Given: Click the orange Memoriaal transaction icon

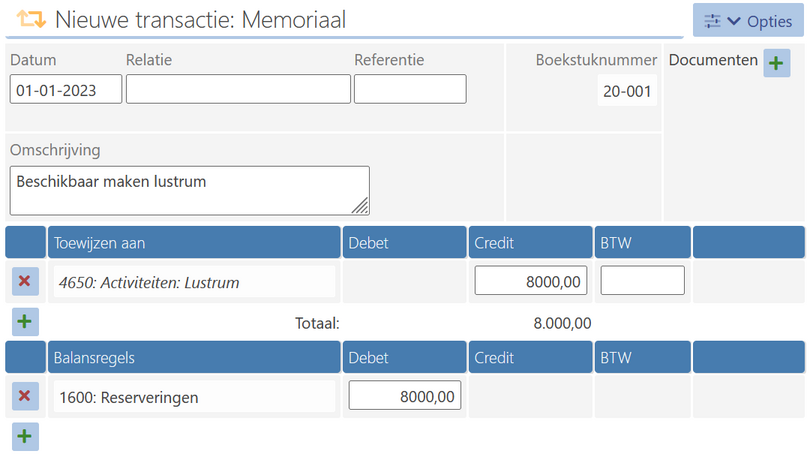Looking at the screenshot, I should [x=32, y=19].
